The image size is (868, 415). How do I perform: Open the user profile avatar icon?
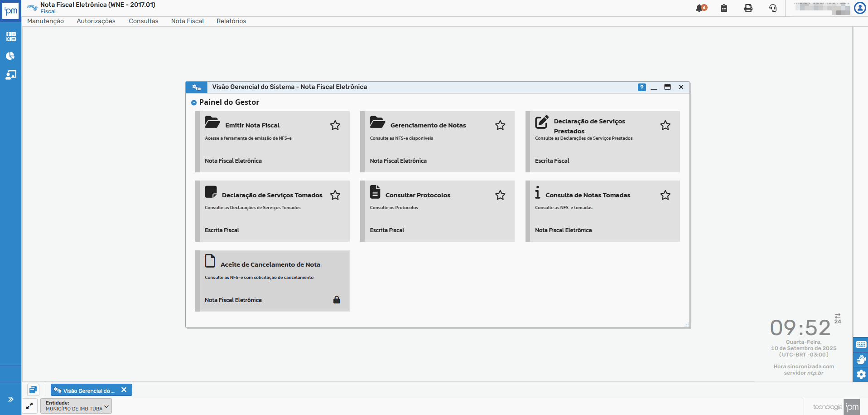click(x=859, y=8)
